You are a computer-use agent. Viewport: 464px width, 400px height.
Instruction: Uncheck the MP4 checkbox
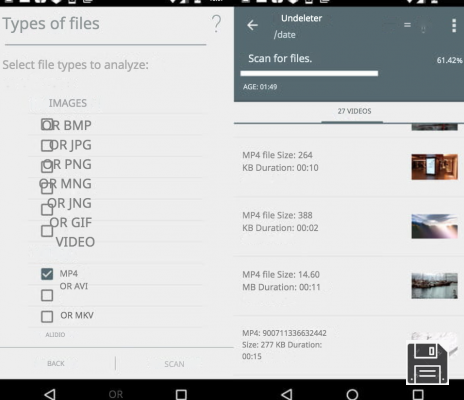(x=47, y=274)
